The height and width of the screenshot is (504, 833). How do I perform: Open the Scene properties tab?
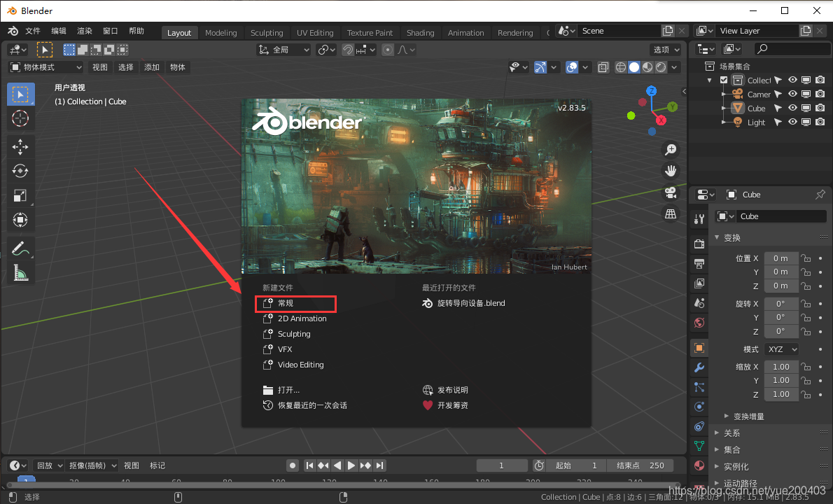(699, 302)
